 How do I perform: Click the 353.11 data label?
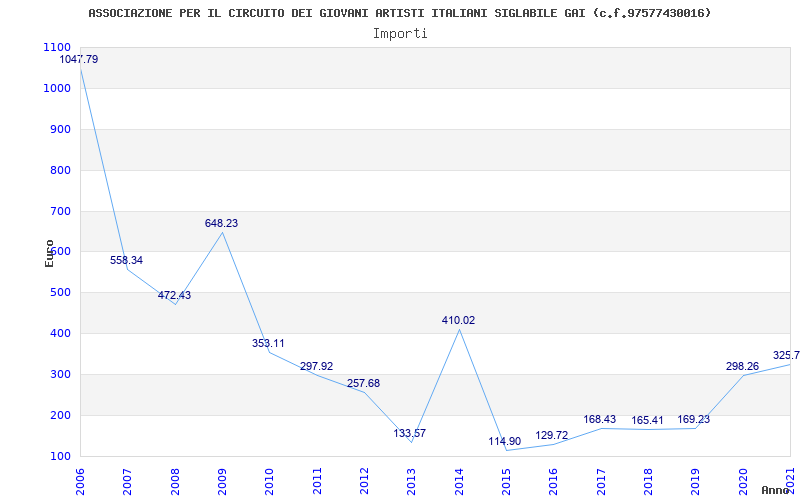click(x=268, y=343)
